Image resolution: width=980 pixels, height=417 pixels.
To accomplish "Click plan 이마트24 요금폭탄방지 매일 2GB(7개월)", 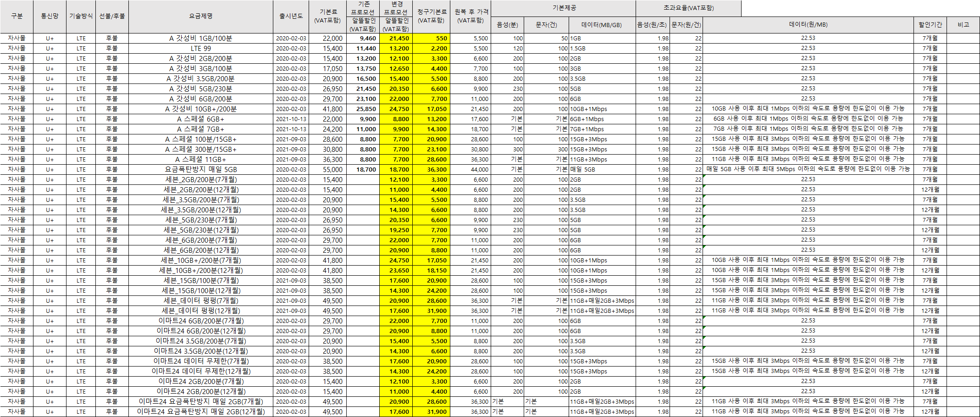I will (x=201, y=402).
